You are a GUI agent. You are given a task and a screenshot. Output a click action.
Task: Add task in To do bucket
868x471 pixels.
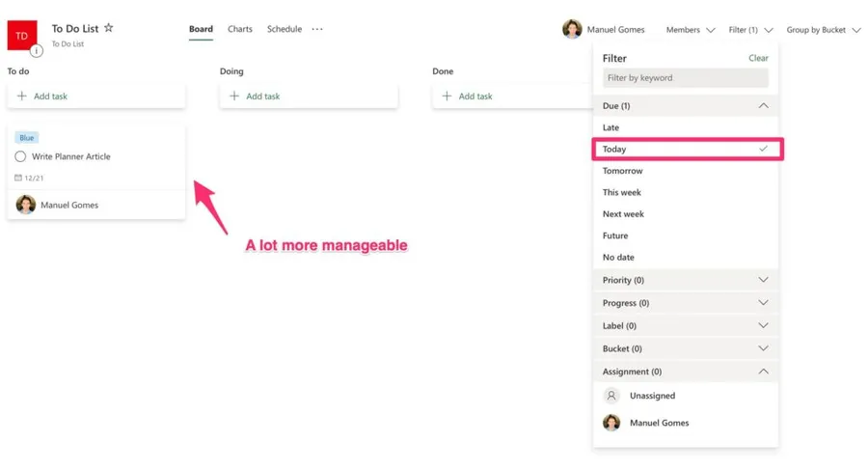coord(50,97)
